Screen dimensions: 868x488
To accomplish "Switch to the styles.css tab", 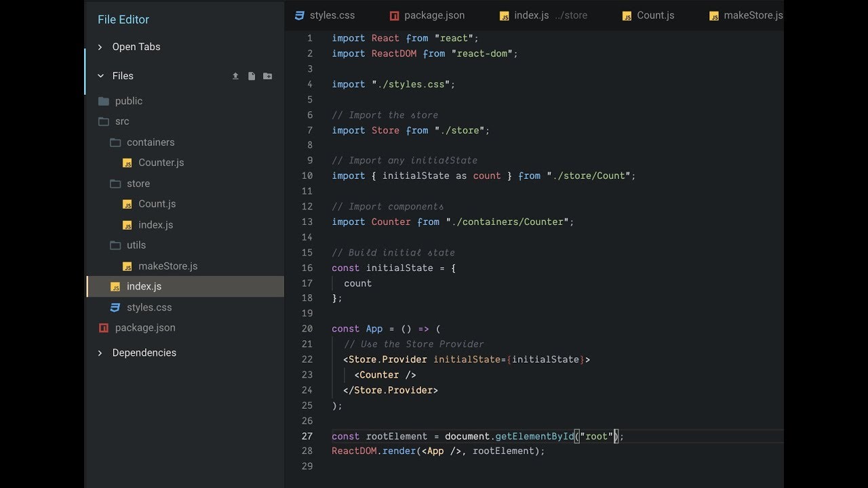I will click(x=325, y=15).
